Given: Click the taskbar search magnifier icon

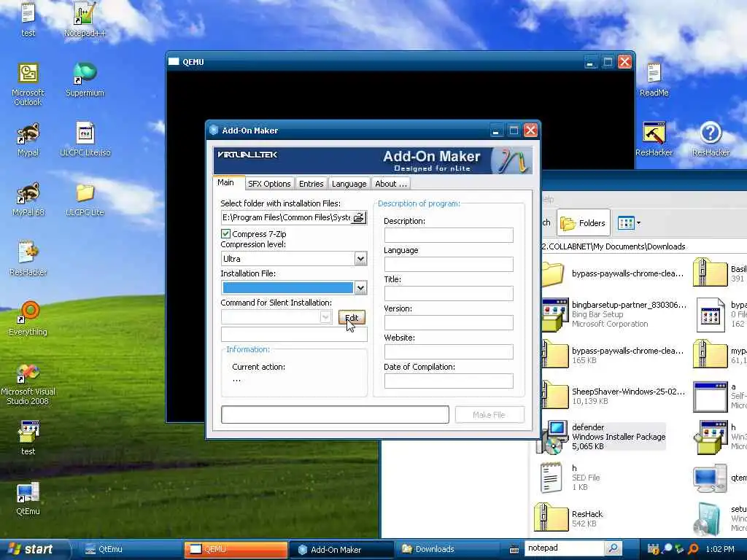Looking at the screenshot, I should coord(614,548).
